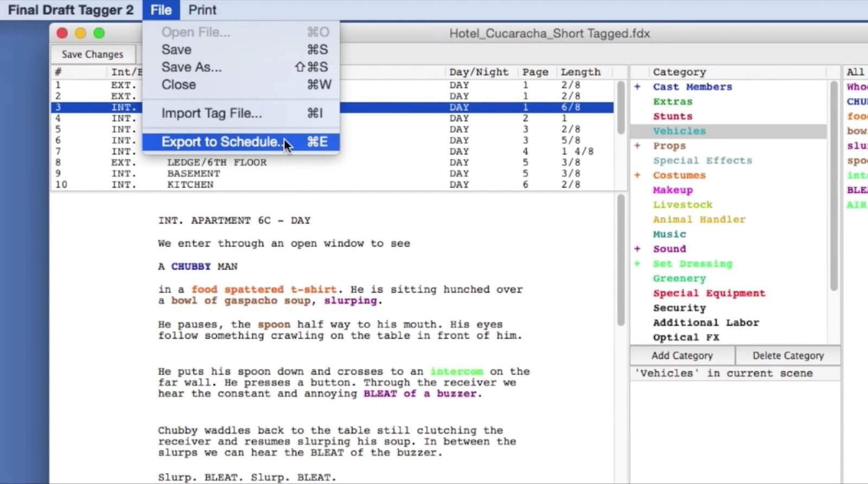Select the Optical FX category

pos(686,337)
